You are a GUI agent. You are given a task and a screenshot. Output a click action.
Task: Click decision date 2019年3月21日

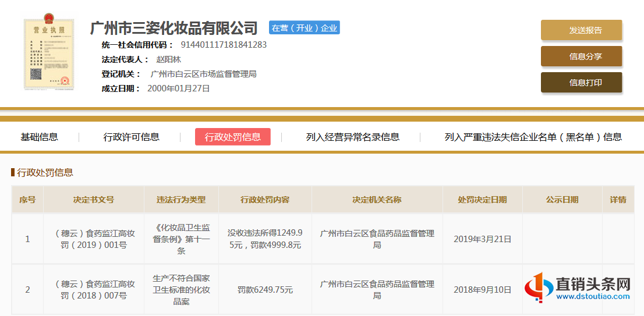[483, 239]
